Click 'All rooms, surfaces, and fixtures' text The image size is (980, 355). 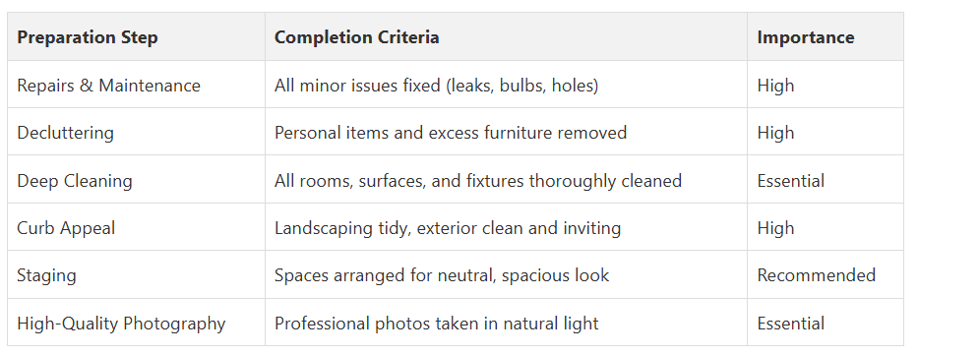[401, 181]
